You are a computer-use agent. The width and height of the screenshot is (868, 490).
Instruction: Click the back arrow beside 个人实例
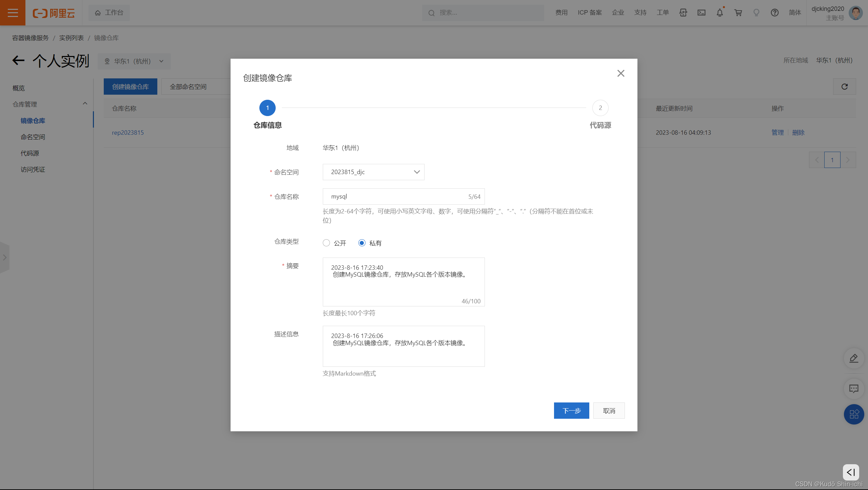pos(18,61)
